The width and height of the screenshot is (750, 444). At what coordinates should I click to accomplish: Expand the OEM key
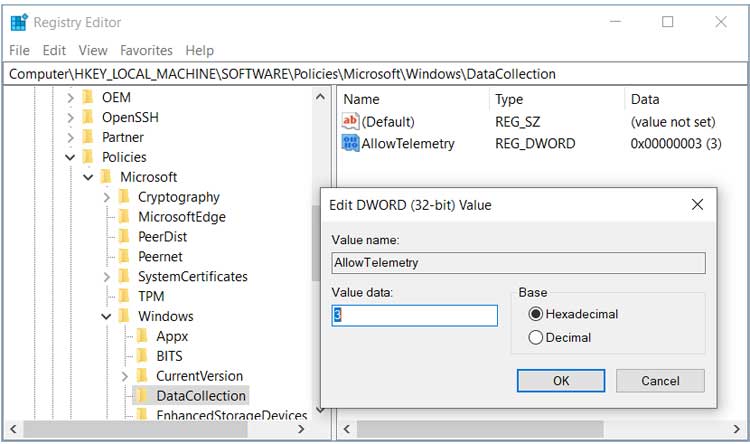point(70,98)
